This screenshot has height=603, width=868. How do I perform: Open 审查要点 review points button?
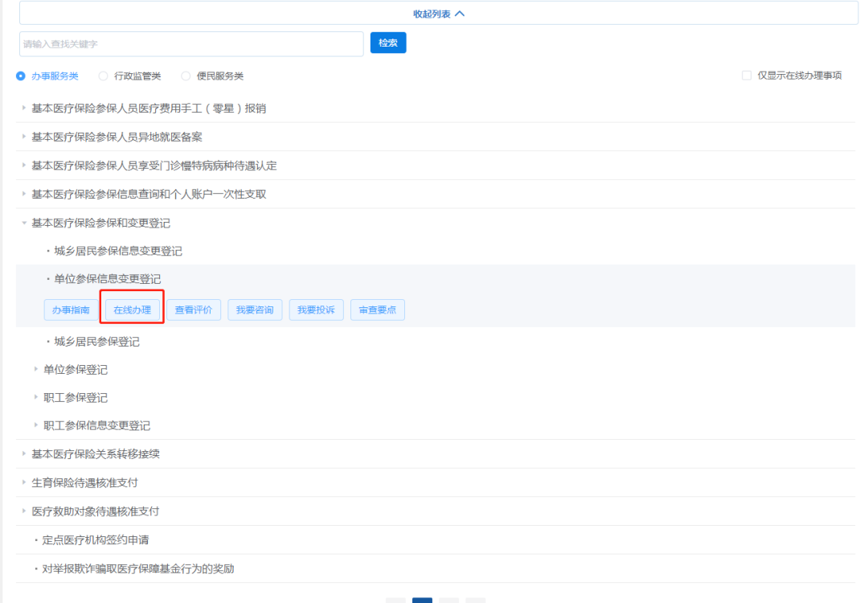(x=377, y=310)
